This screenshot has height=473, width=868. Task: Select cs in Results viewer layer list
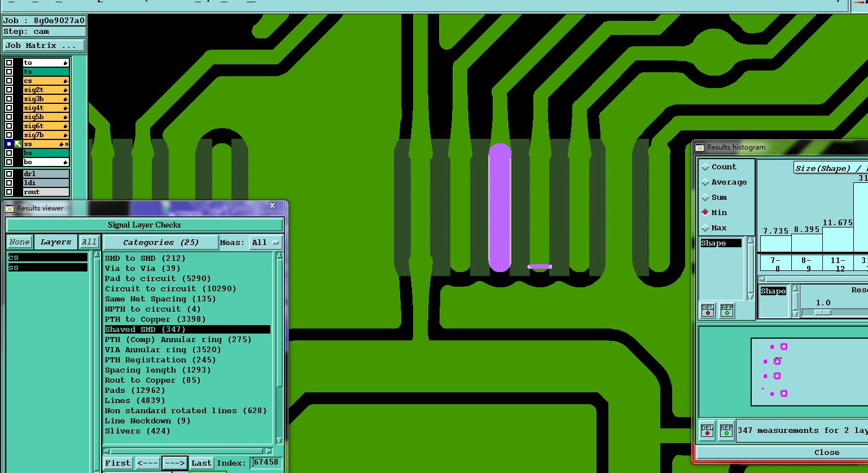47,257
